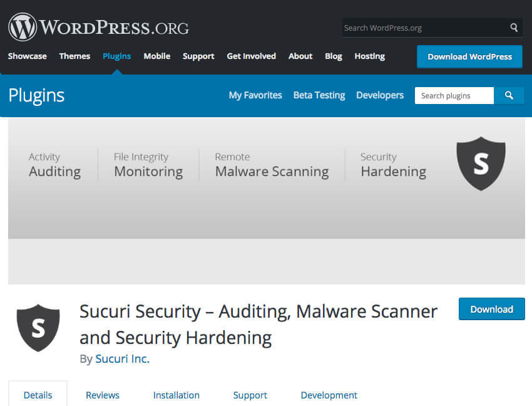Visit the Developers link
The width and height of the screenshot is (532, 406).
tap(380, 95)
